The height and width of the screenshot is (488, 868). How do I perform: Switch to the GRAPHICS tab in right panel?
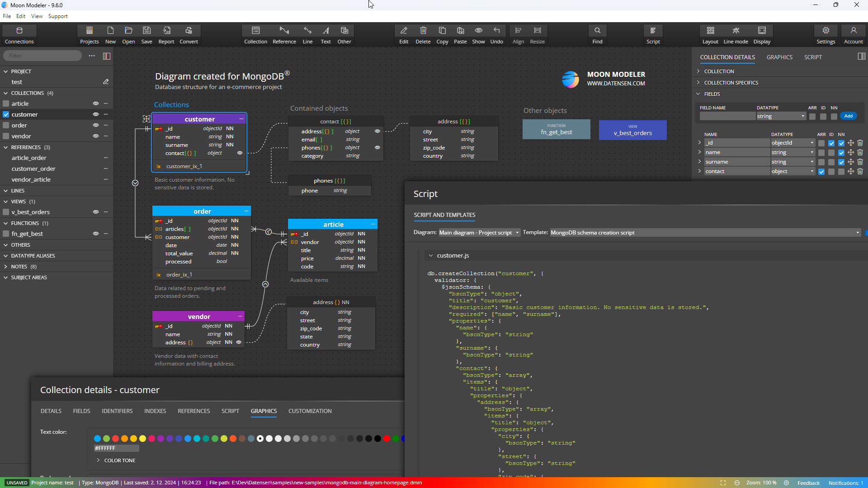(779, 57)
